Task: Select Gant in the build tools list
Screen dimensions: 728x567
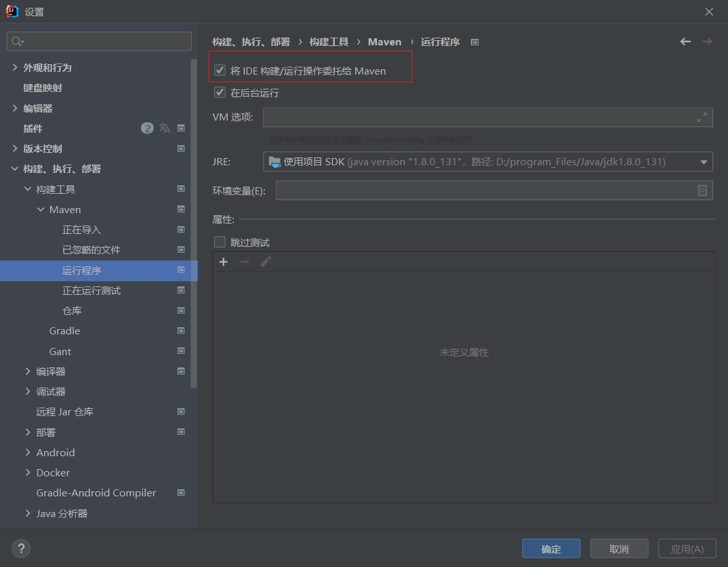Action: [60, 351]
